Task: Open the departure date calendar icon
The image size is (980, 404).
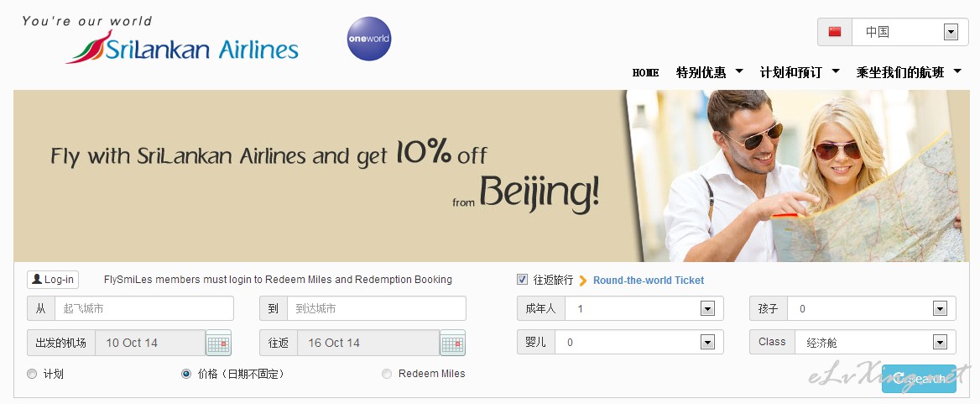Action: pyautogui.click(x=219, y=343)
